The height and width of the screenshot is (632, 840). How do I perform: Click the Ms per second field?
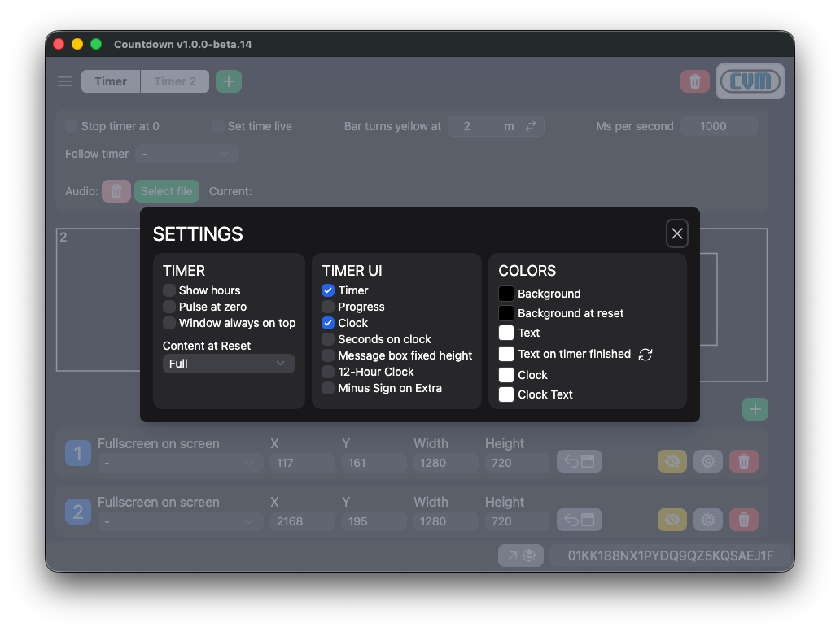[x=720, y=126]
